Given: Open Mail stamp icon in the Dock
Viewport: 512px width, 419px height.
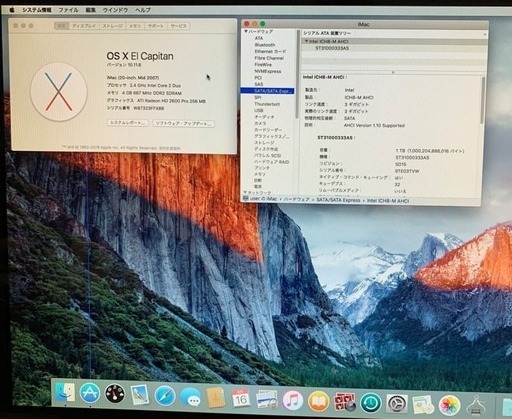Looking at the screenshot, I should tap(140, 395).
